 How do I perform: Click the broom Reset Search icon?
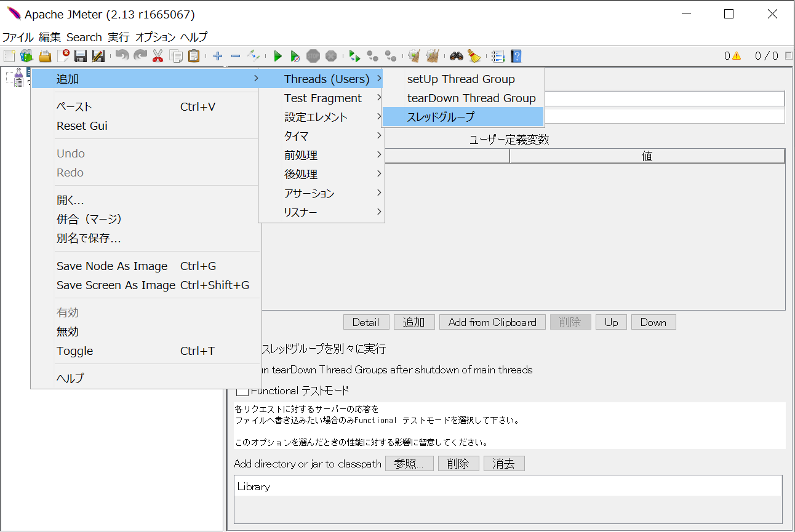474,57
